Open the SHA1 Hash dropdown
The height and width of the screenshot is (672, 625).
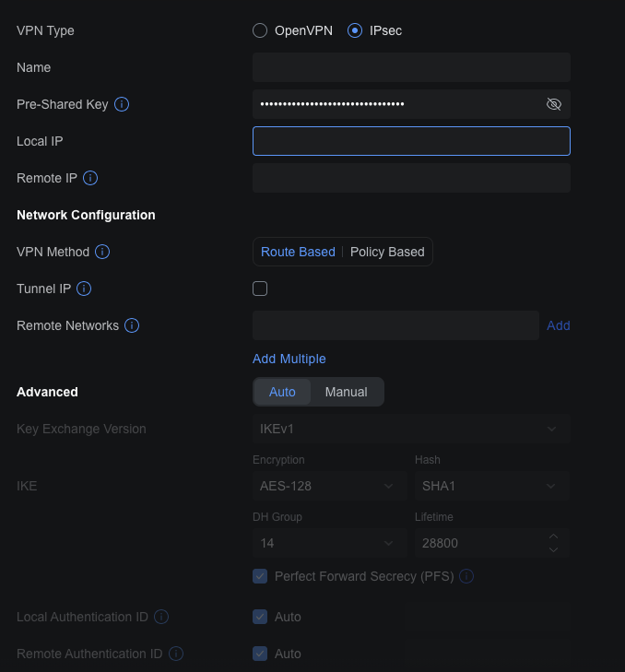coord(491,486)
